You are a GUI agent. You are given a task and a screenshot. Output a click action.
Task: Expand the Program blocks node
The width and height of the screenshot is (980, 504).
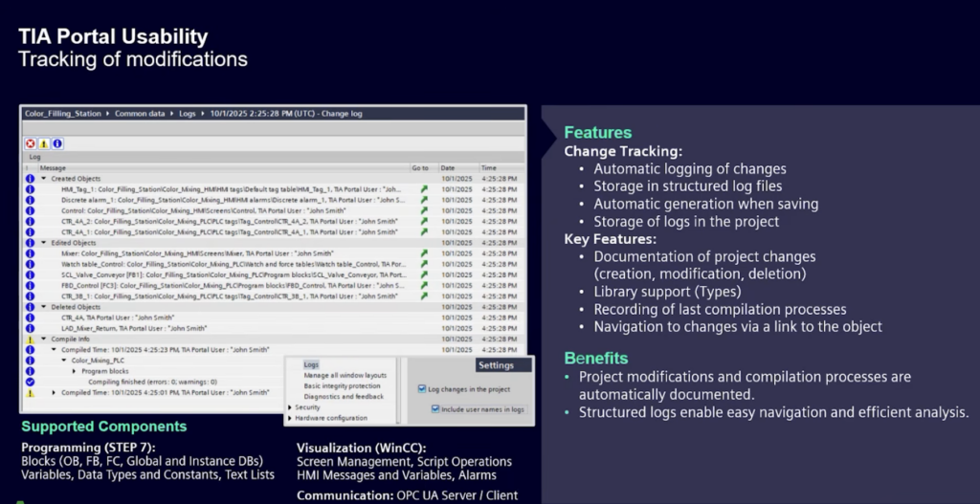coord(74,371)
